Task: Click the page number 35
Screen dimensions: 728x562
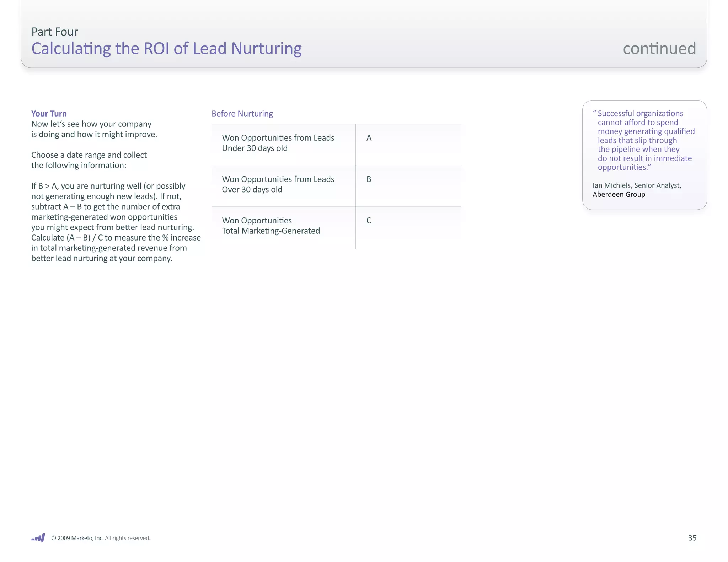Action: 692,538
